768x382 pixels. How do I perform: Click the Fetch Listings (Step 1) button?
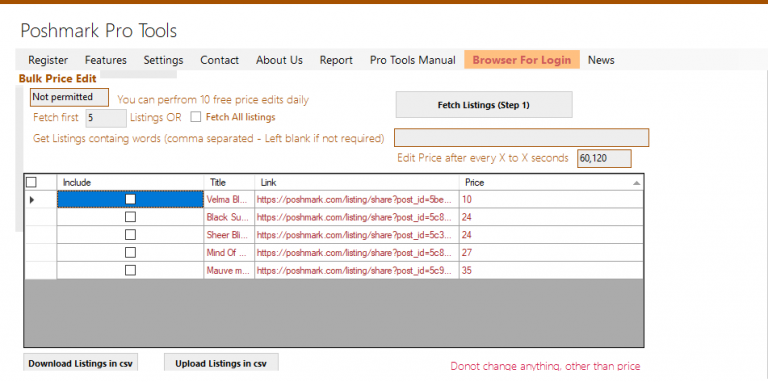[x=484, y=105]
